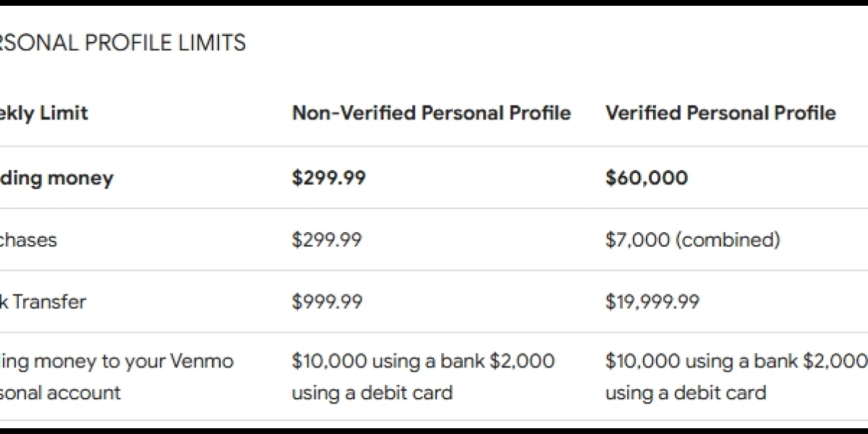Select the Purchases row label
The width and height of the screenshot is (868, 434).
point(28,239)
